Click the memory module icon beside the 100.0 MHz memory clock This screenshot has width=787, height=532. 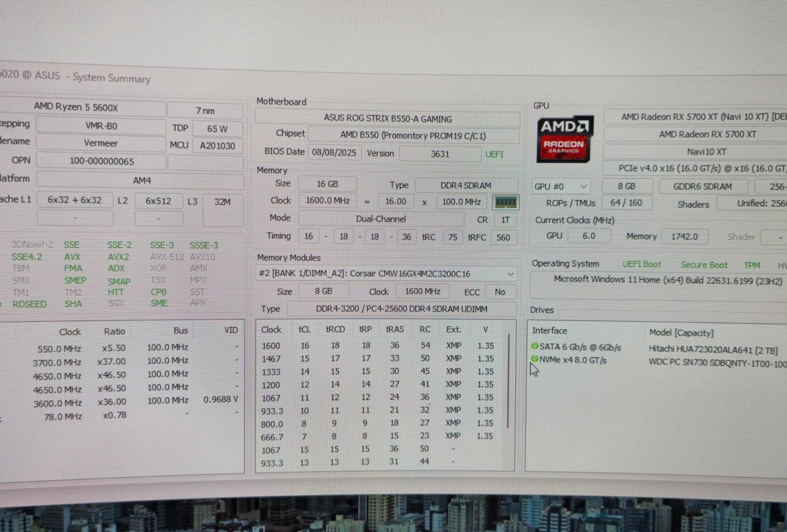[x=506, y=202]
